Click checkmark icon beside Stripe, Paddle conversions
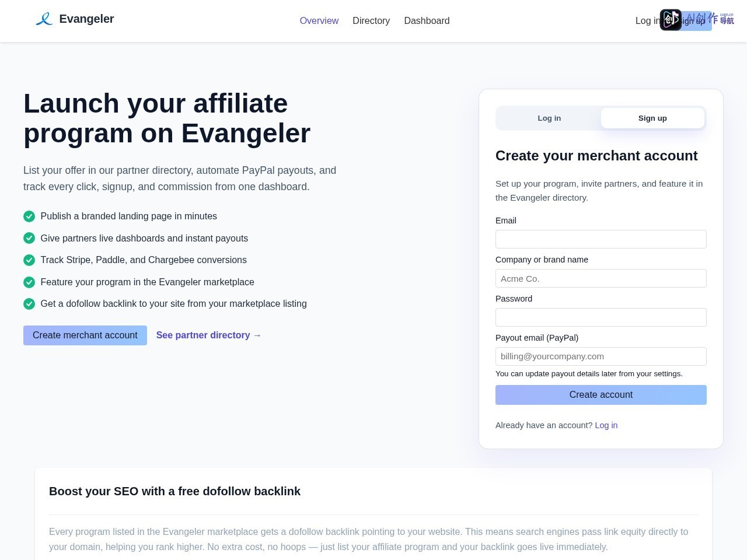The height and width of the screenshot is (560, 747). (29, 260)
